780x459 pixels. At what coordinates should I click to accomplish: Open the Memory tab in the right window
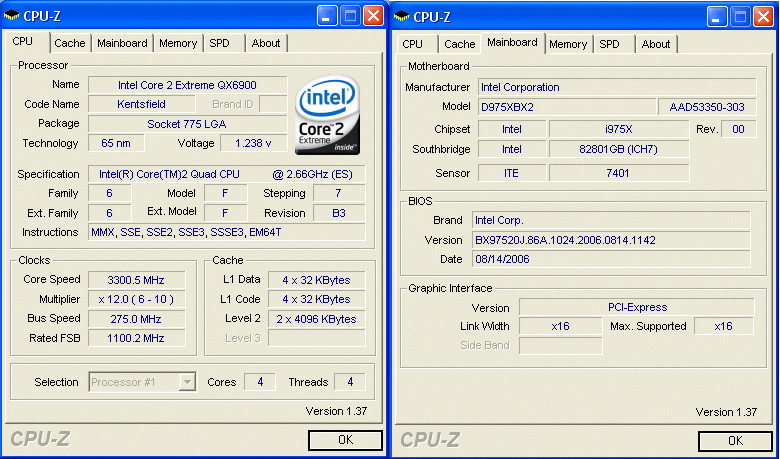(x=568, y=44)
